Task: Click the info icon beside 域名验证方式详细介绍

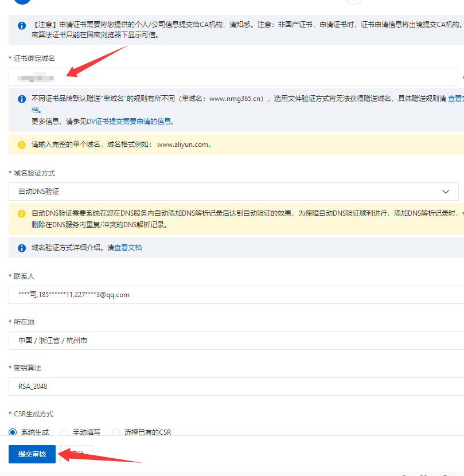Action: coord(22,248)
